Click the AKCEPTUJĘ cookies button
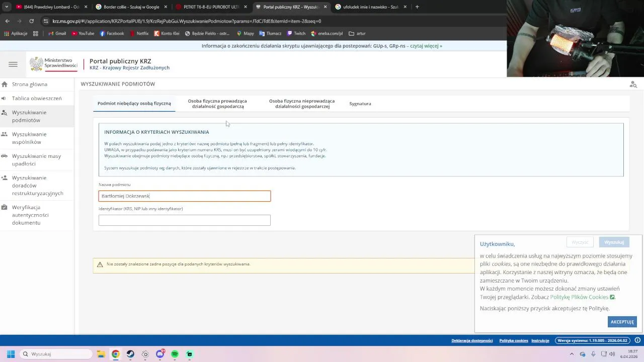The height and width of the screenshot is (362, 644). pyautogui.click(x=622, y=322)
